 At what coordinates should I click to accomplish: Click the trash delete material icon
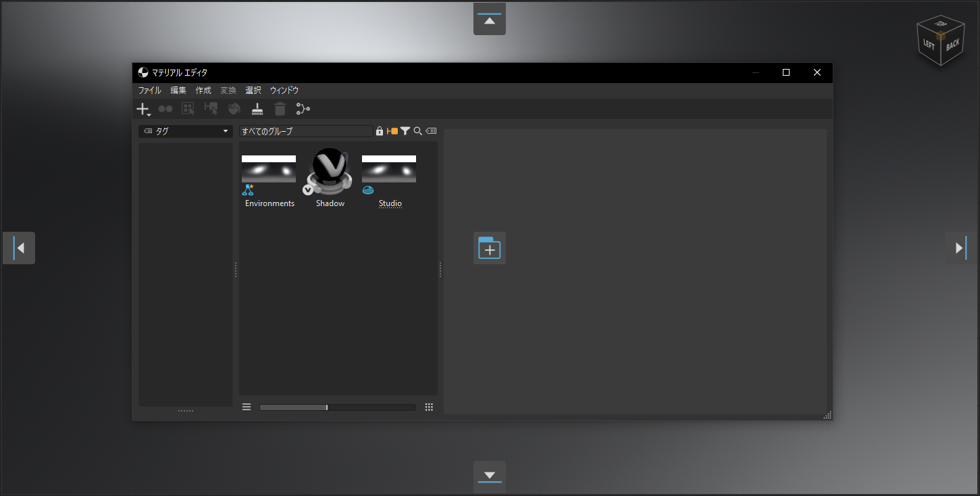[280, 109]
